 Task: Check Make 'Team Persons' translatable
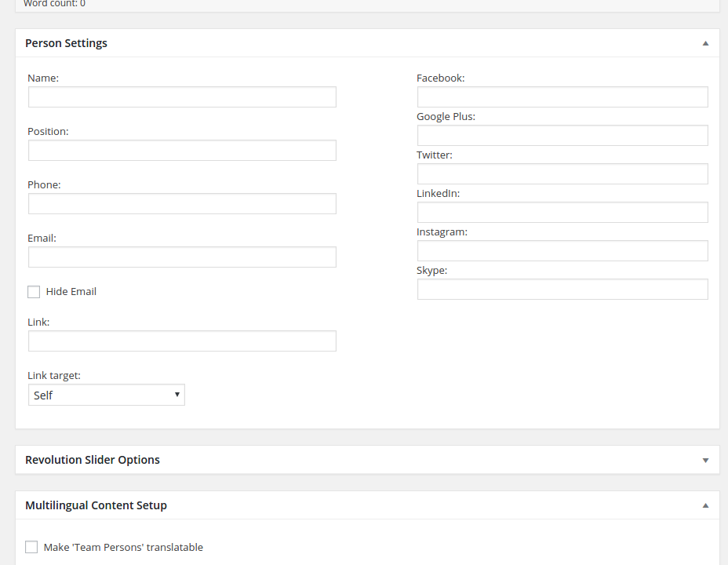pos(31,547)
